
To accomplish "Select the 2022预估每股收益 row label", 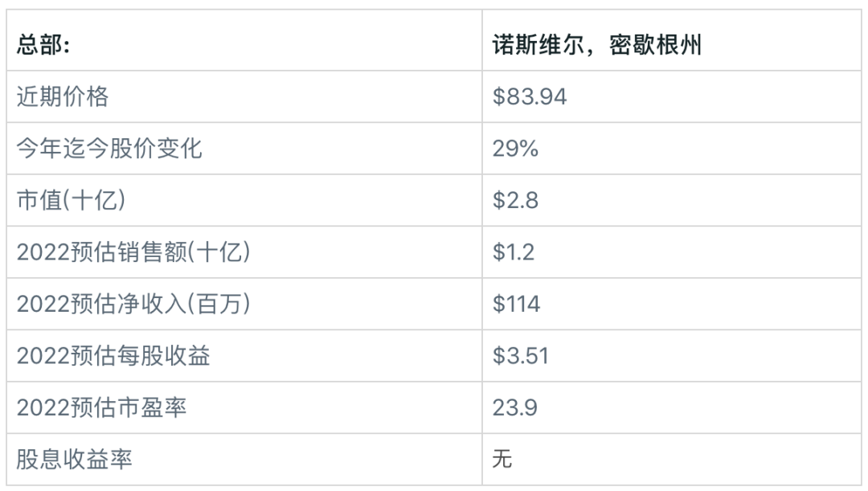I will [x=113, y=356].
